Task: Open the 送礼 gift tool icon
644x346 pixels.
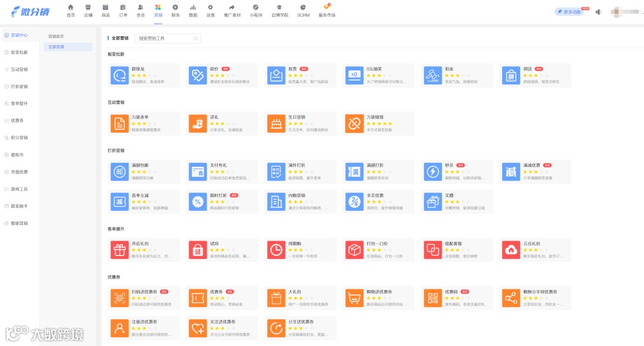Action: tap(197, 123)
